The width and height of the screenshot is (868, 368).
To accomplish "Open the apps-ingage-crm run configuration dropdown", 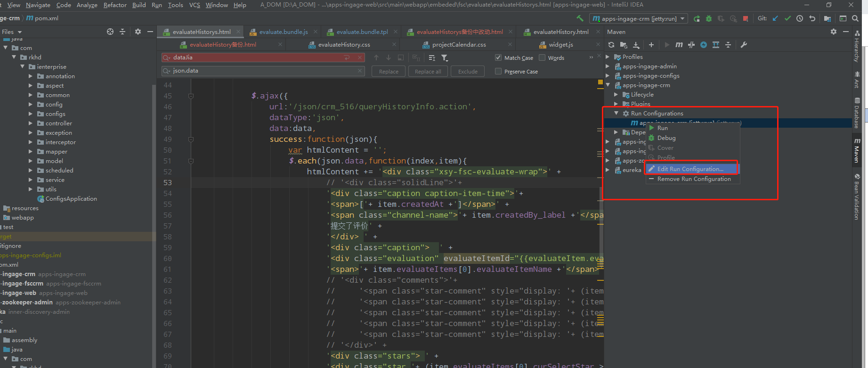I will pyautogui.click(x=638, y=19).
